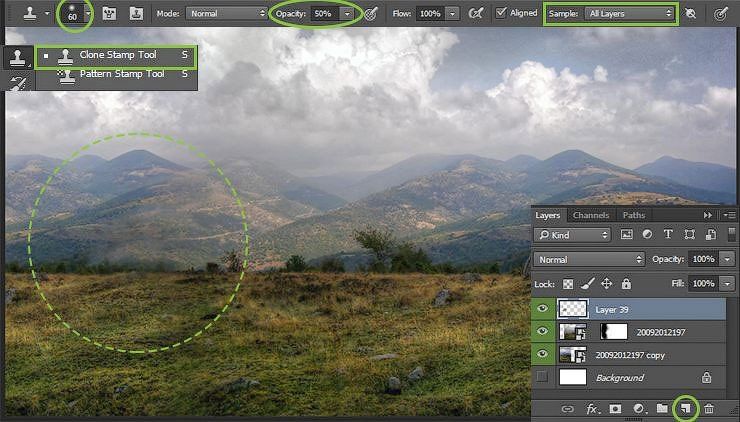Select the Clone Stamp tool in the toolbar
Screen dimensions: 740x422
[x=18, y=58]
